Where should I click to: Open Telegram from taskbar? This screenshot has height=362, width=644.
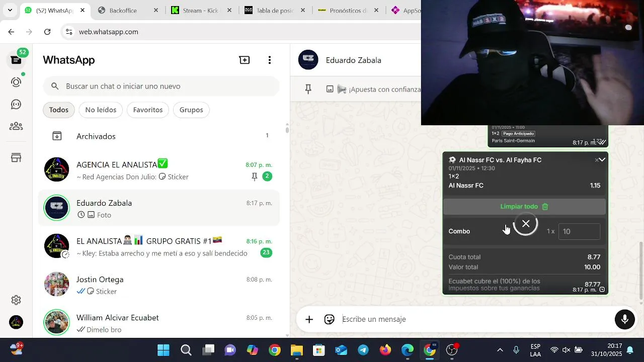tap(363, 350)
